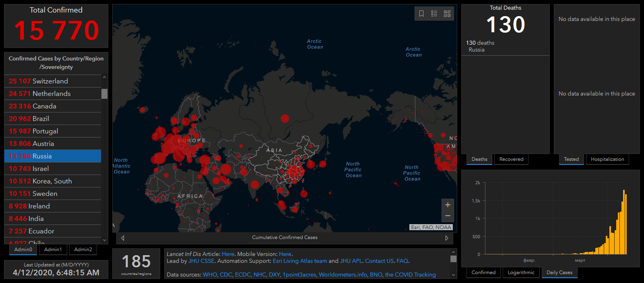Go to next map view with right arrow
This screenshot has width=644, height=283.
(447, 238)
